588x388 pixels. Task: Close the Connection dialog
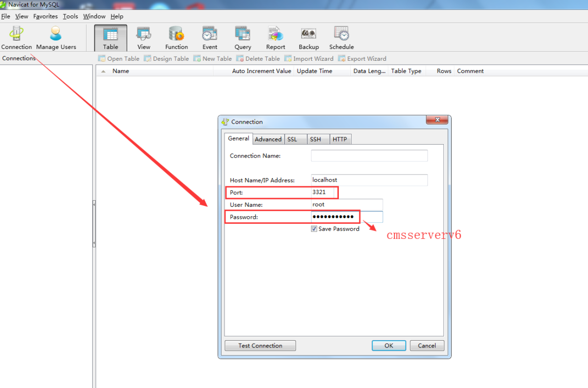click(437, 119)
